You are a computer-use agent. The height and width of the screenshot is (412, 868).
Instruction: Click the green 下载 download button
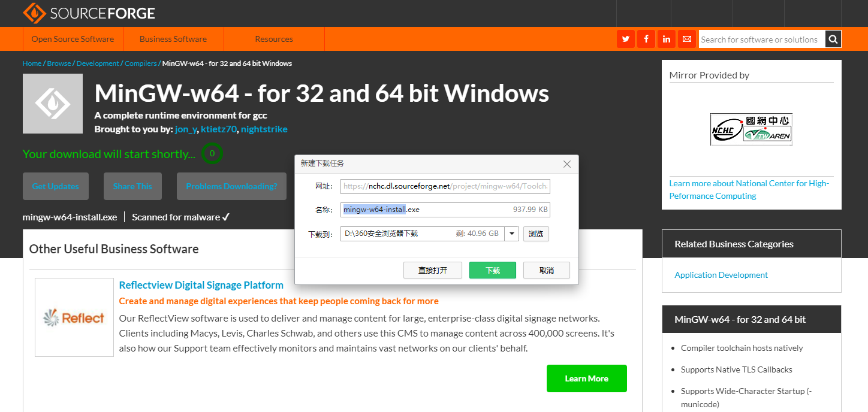tap(493, 270)
